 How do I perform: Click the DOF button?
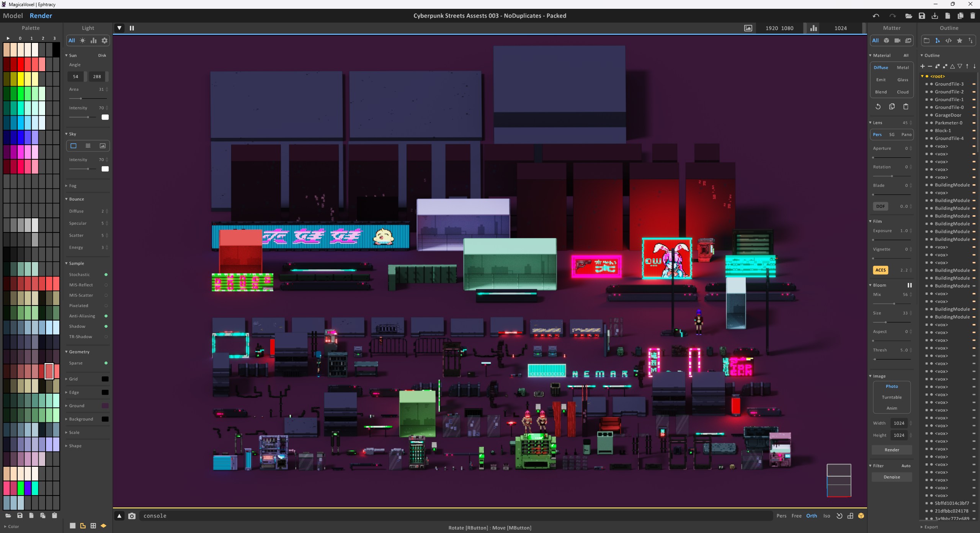click(880, 206)
